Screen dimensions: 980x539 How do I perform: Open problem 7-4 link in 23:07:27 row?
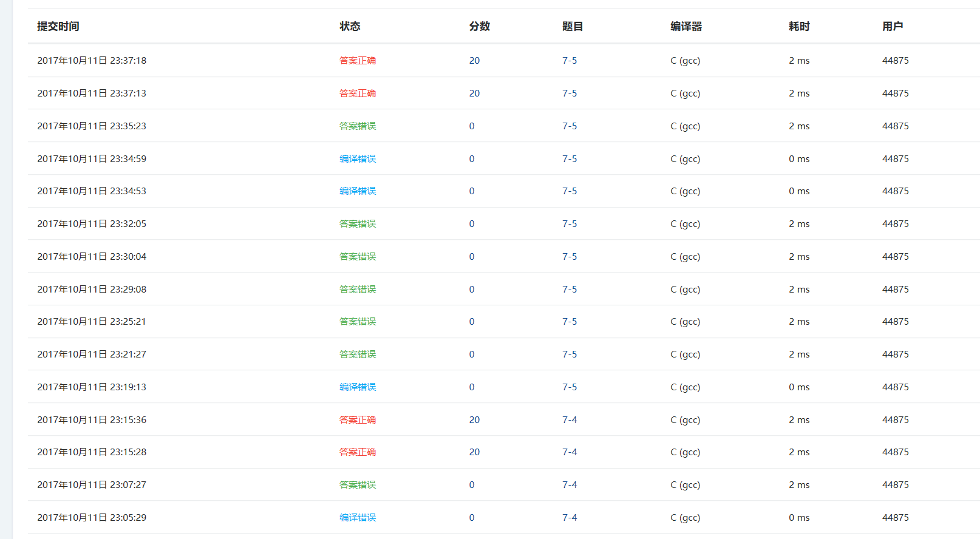pyautogui.click(x=570, y=485)
